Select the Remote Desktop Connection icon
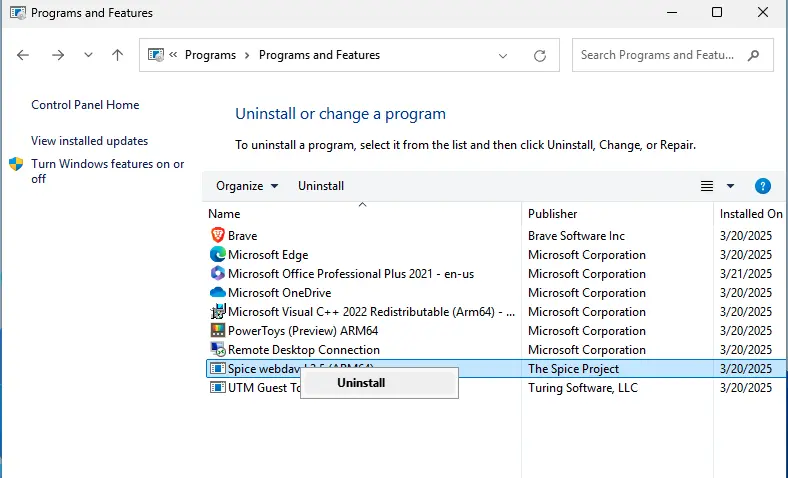This screenshot has height=478, width=788. [x=218, y=350]
